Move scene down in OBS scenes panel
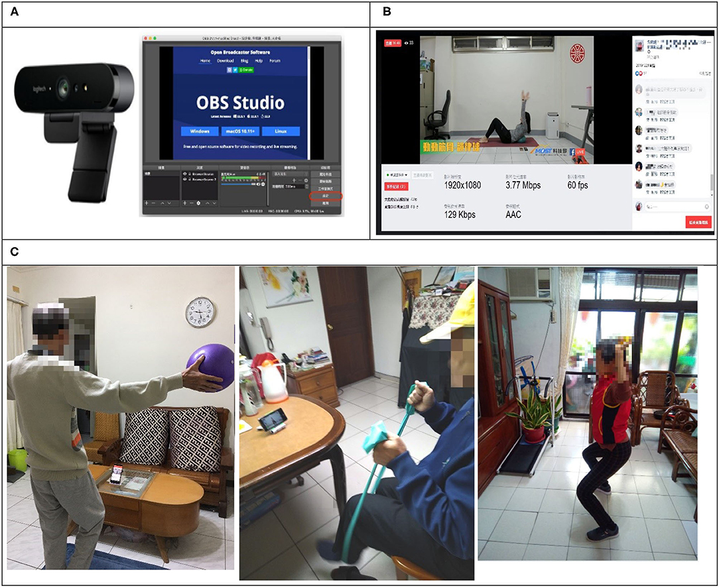The image size is (719, 588). pos(170,203)
